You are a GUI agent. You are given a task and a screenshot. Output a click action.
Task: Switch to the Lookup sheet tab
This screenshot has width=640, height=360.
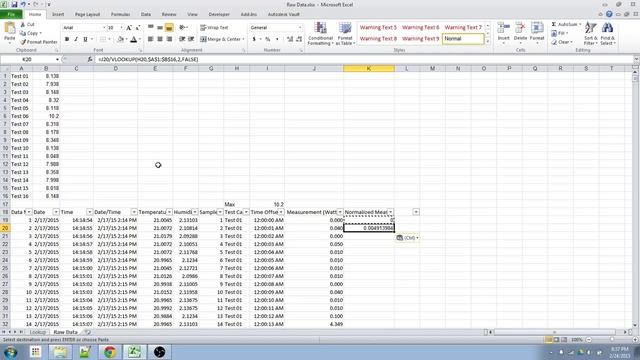click(x=38, y=332)
